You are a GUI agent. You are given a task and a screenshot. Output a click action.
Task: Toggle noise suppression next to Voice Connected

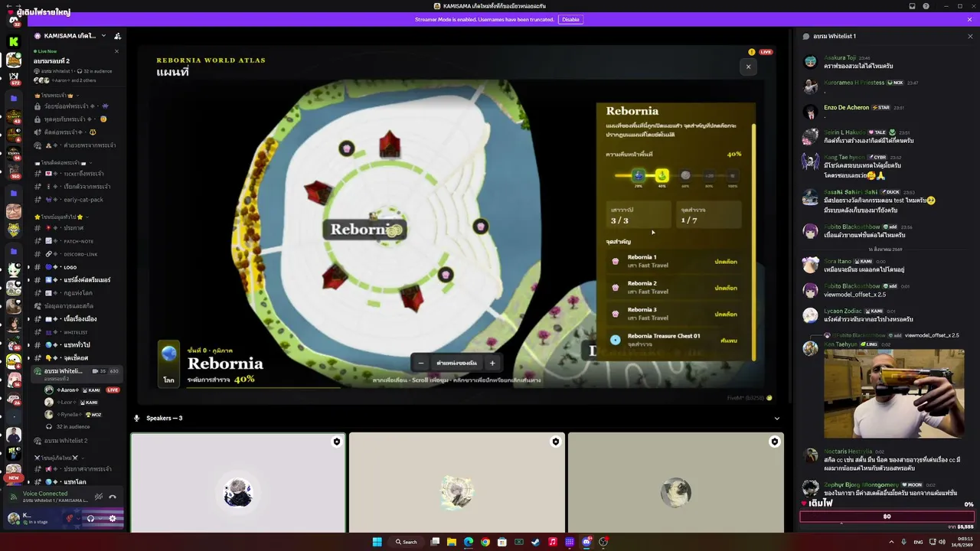click(99, 497)
